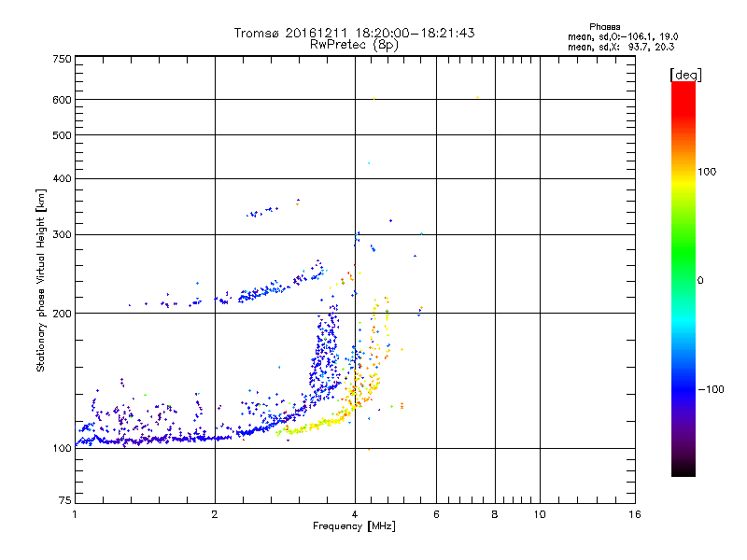The image size is (747, 560).
Task: Click the "Phases" header text
Action: (x=604, y=27)
